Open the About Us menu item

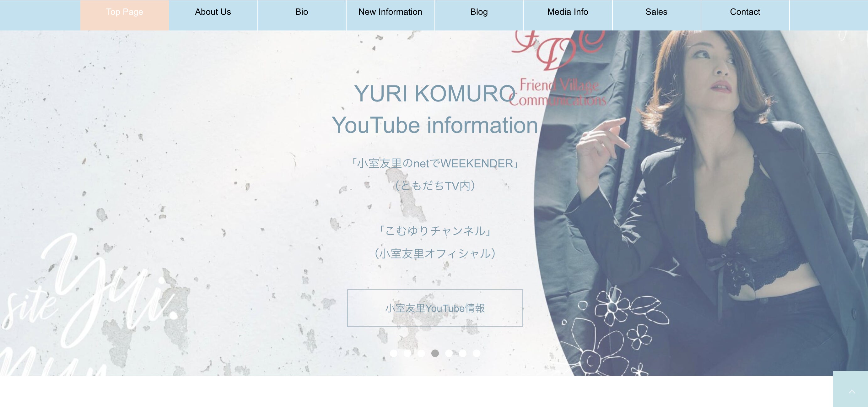(213, 12)
